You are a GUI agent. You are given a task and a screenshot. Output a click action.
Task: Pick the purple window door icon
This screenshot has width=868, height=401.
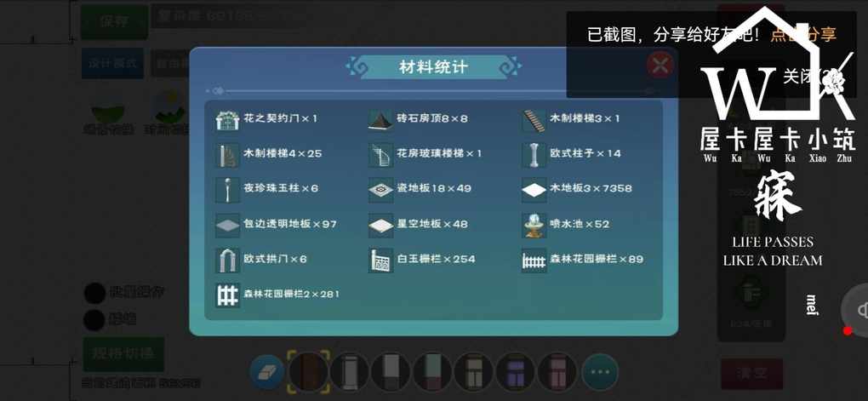click(516, 372)
